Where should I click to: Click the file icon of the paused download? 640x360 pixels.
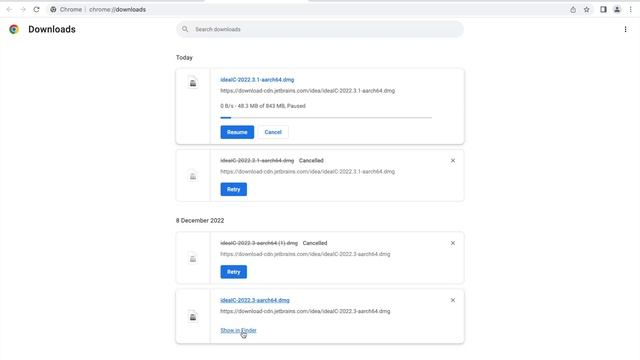[x=193, y=82]
